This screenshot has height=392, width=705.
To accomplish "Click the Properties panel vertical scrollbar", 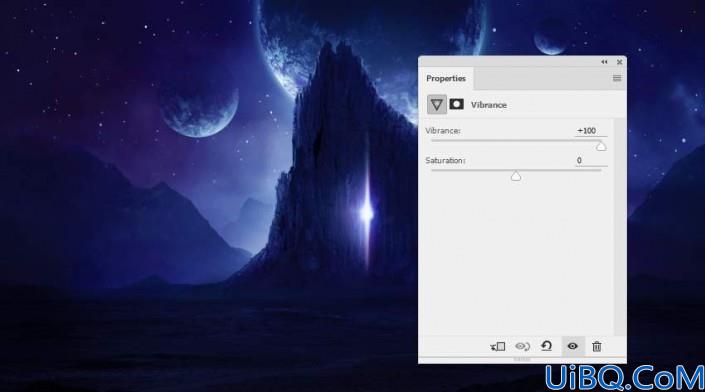I will coord(620,227).
